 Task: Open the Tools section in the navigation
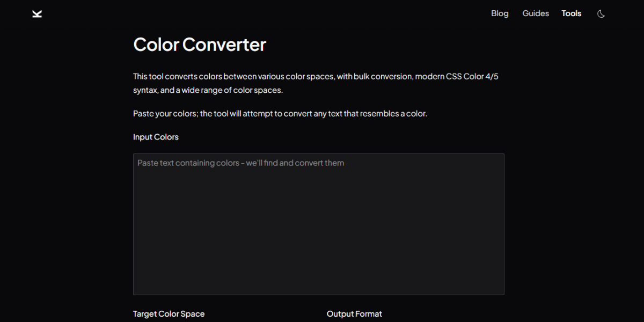(571, 13)
